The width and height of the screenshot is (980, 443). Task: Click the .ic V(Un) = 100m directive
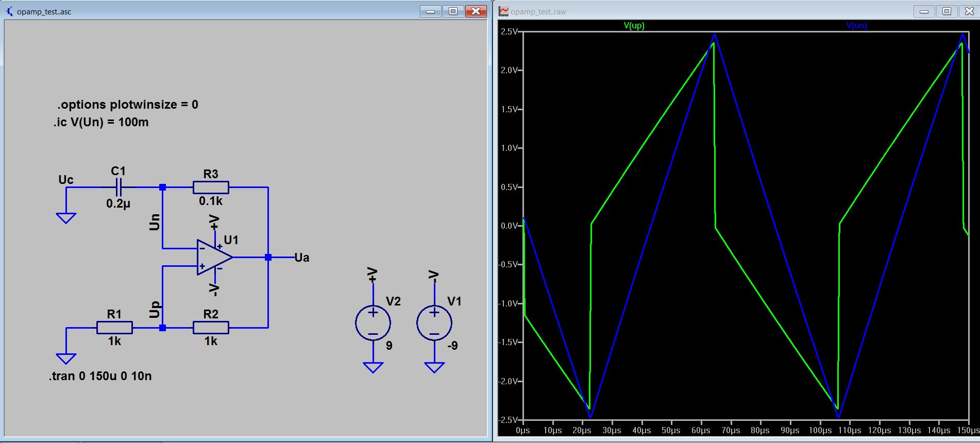click(x=101, y=123)
